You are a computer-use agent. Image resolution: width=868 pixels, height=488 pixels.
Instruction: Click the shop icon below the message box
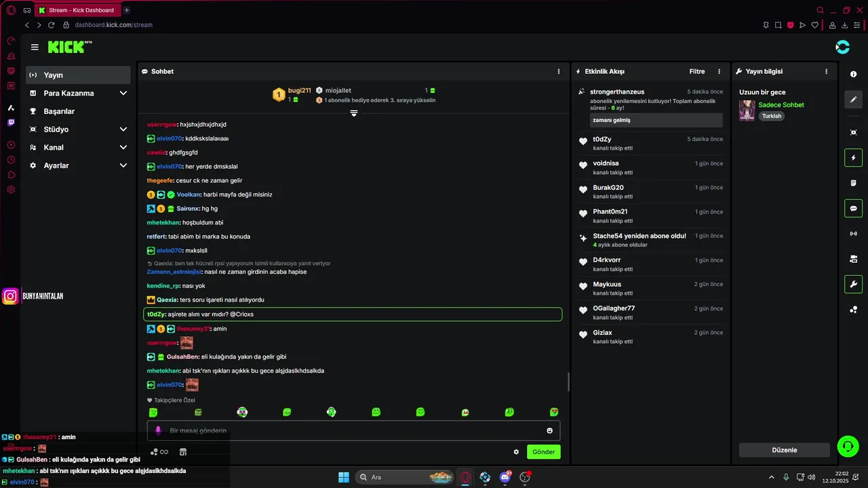click(182, 452)
